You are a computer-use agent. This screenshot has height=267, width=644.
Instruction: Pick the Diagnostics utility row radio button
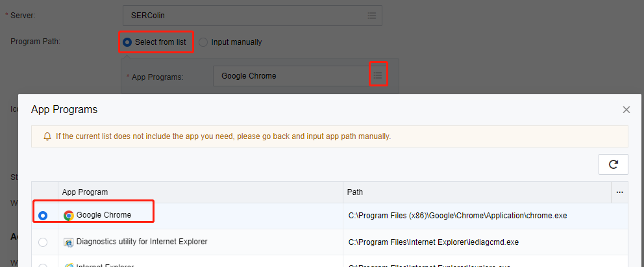coord(43,242)
